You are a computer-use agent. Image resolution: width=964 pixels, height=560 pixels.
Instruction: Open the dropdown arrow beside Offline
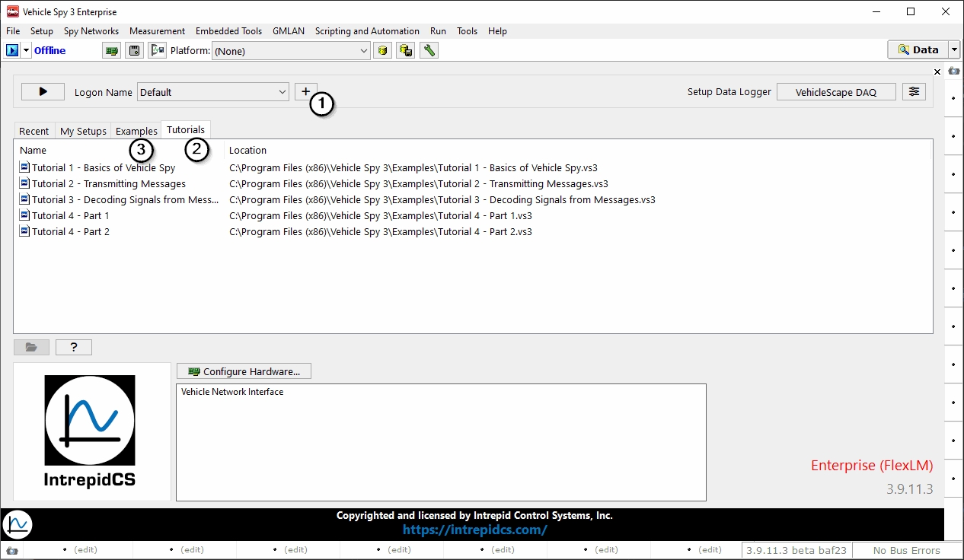click(x=27, y=50)
